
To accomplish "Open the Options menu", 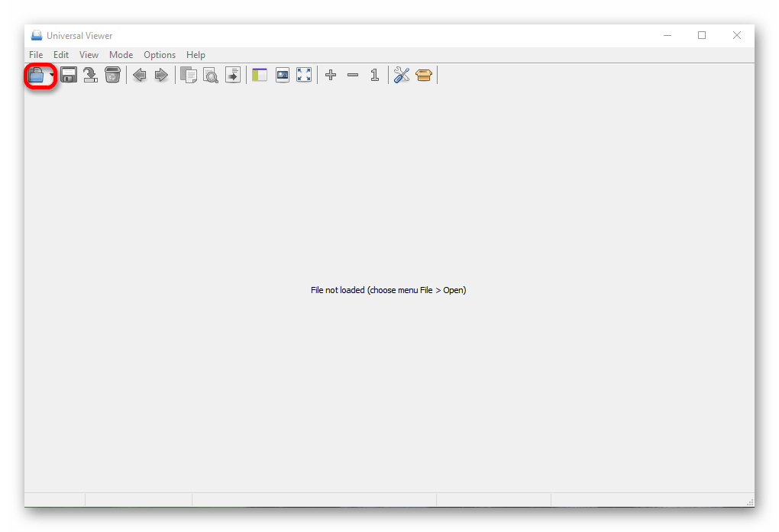I will (x=160, y=55).
